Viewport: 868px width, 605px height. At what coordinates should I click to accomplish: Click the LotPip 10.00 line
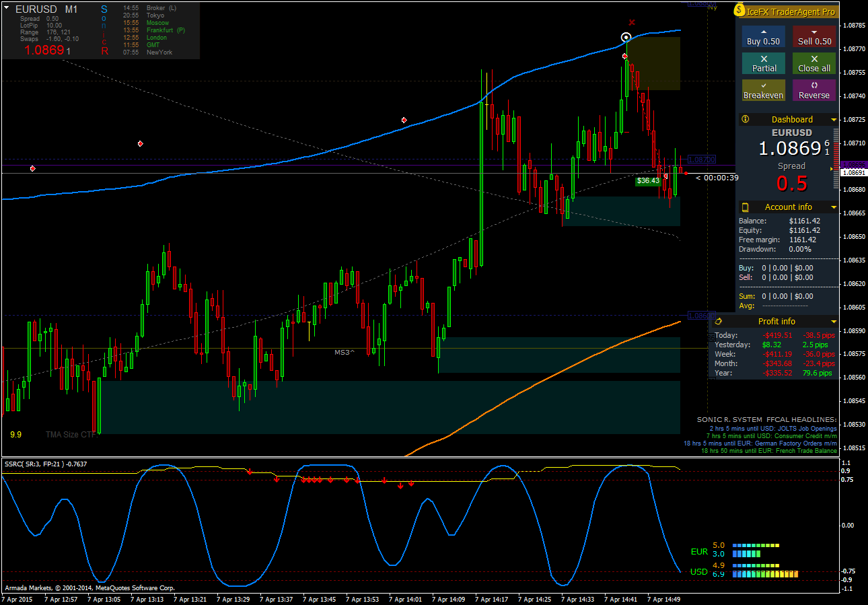41,26
